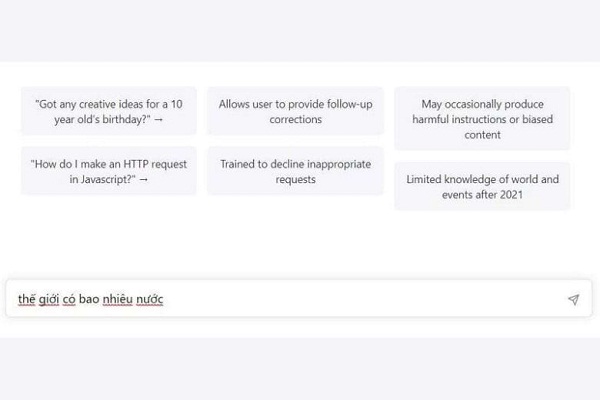
Task: Click the "Trained to decline inappropriate requests" card
Action: pos(295,171)
